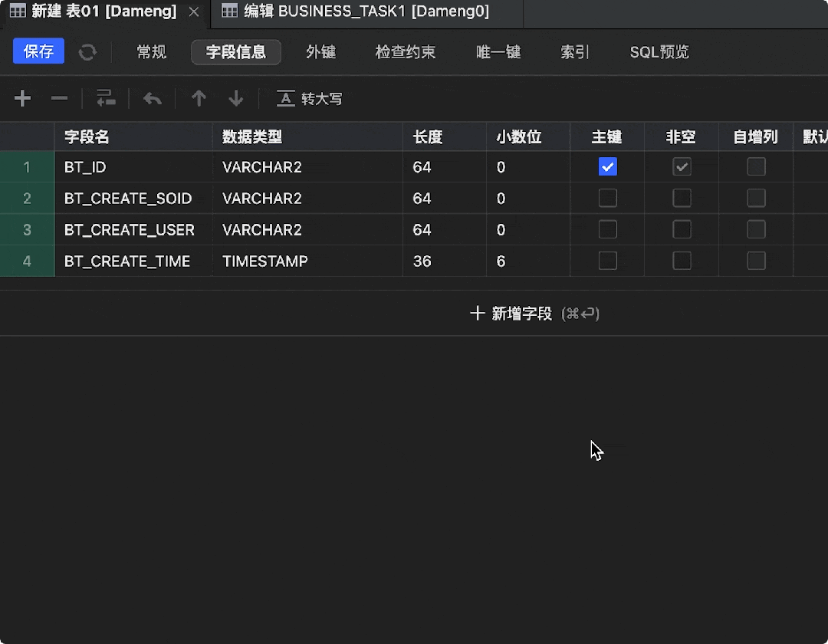This screenshot has height=644, width=828.
Task: Select the insert field icon in toolbar
Action: point(106,98)
